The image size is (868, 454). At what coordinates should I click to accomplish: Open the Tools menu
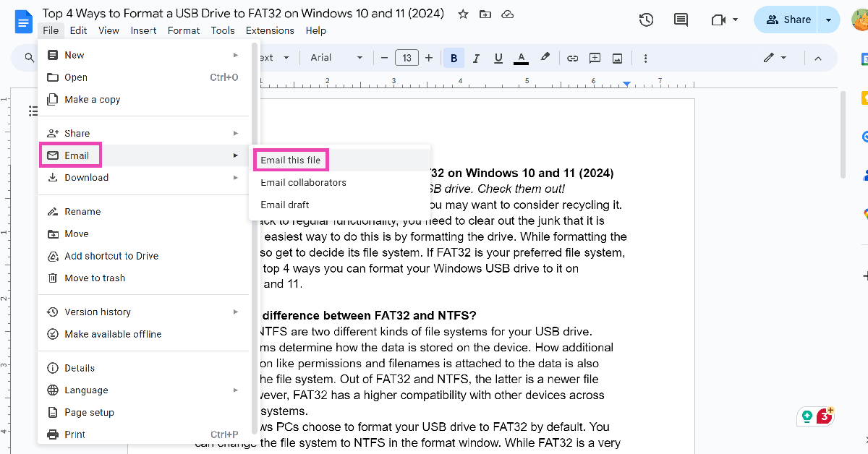click(x=223, y=30)
